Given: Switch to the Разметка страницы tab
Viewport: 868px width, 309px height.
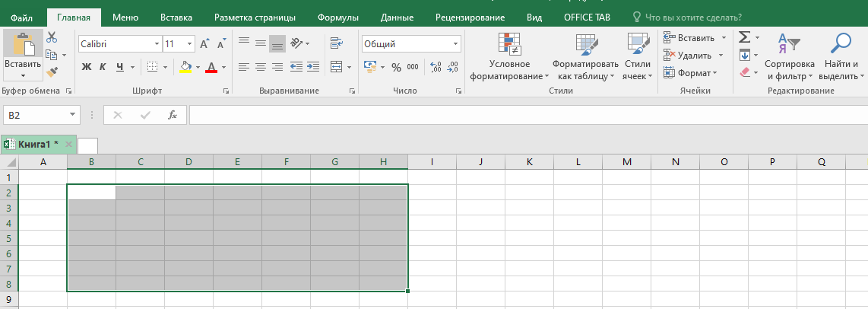Looking at the screenshot, I should click(x=255, y=18).
